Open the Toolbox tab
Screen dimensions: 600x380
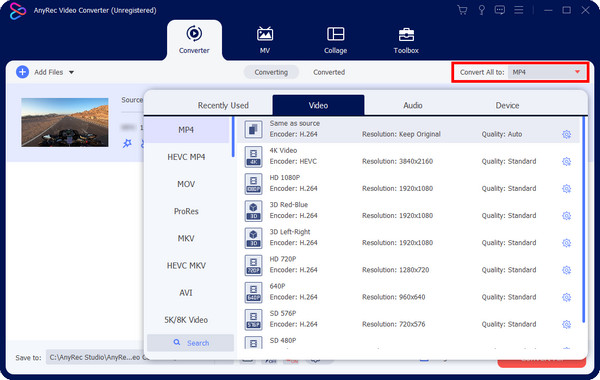tap(406, 41)
